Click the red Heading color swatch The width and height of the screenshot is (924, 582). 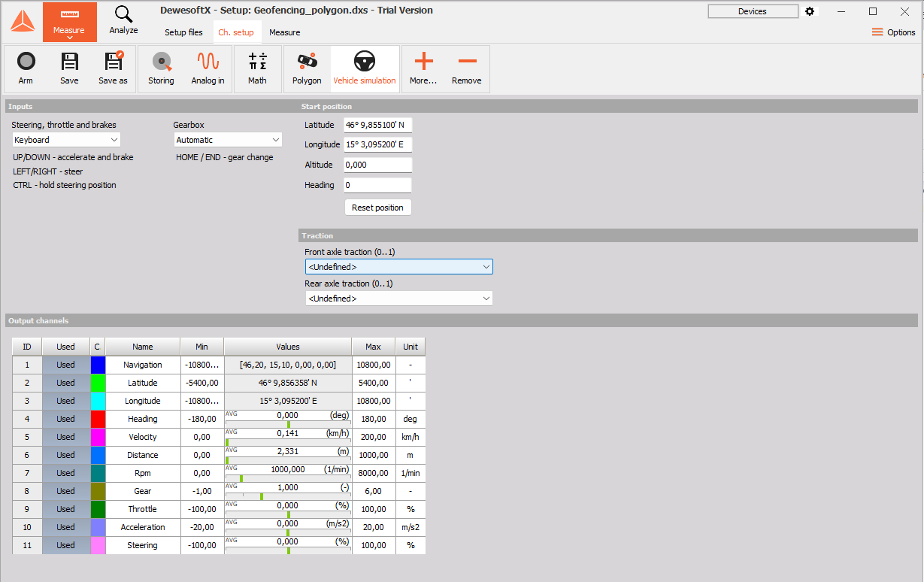[98, 419]
